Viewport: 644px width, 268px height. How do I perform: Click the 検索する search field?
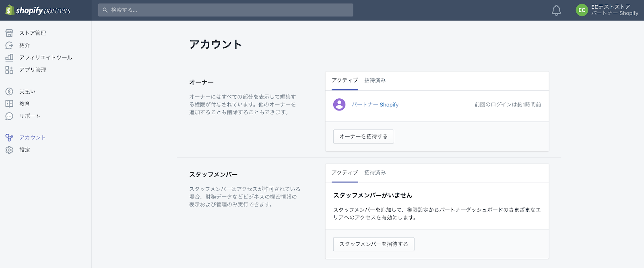[225, 10]
